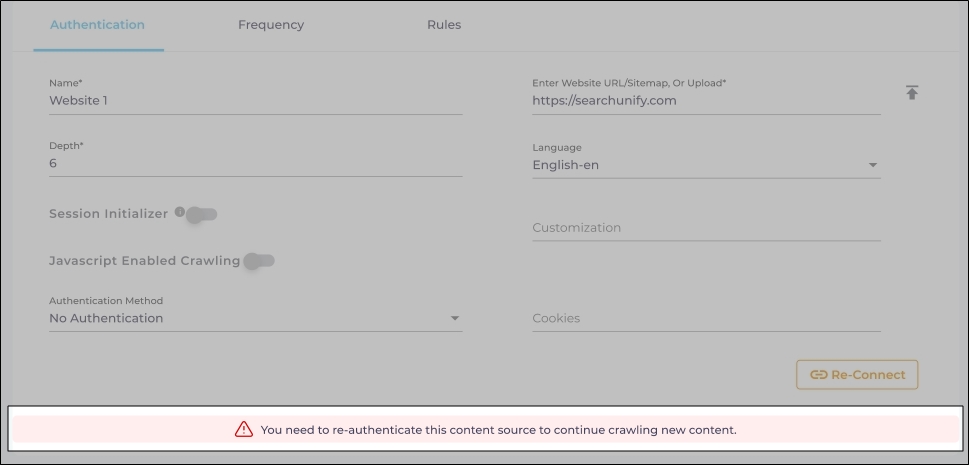Click the red warning triangle icon
This screenshot has width=969, height=465.
coord(244,430)
